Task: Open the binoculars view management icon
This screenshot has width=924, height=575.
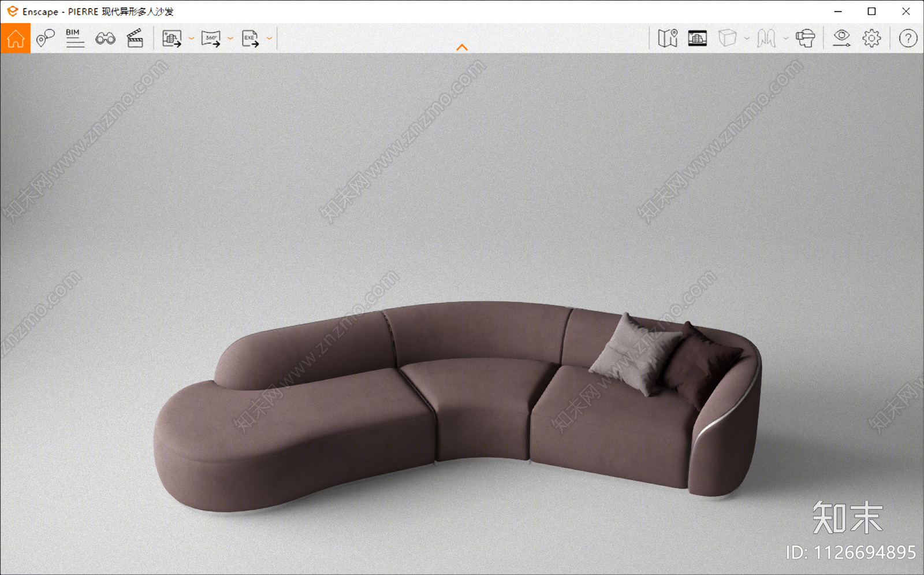Action: [x=105, y=39]
